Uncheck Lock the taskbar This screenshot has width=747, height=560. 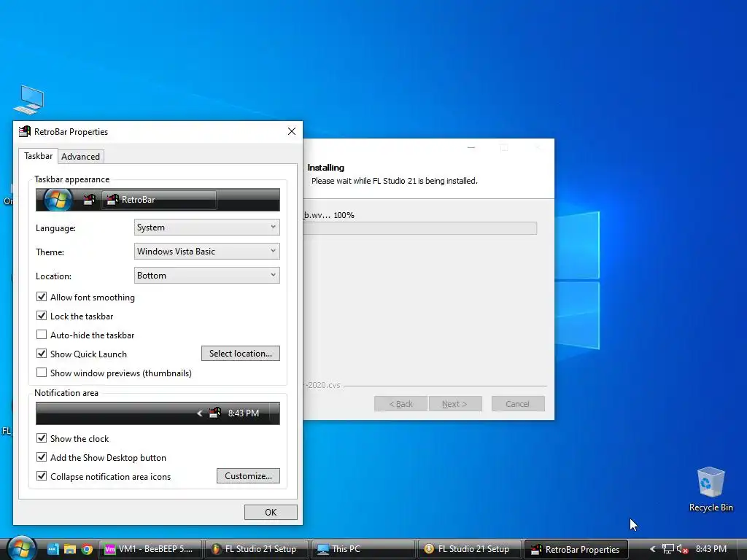point(42,316)
